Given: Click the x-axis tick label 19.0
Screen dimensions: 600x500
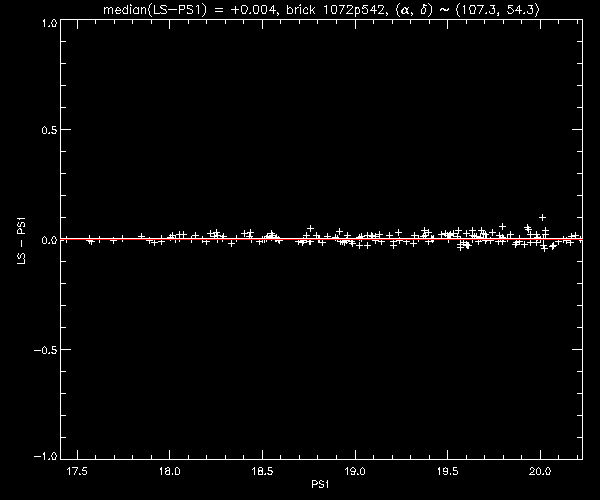Looking at the screenshot, I should pos(355,471).
